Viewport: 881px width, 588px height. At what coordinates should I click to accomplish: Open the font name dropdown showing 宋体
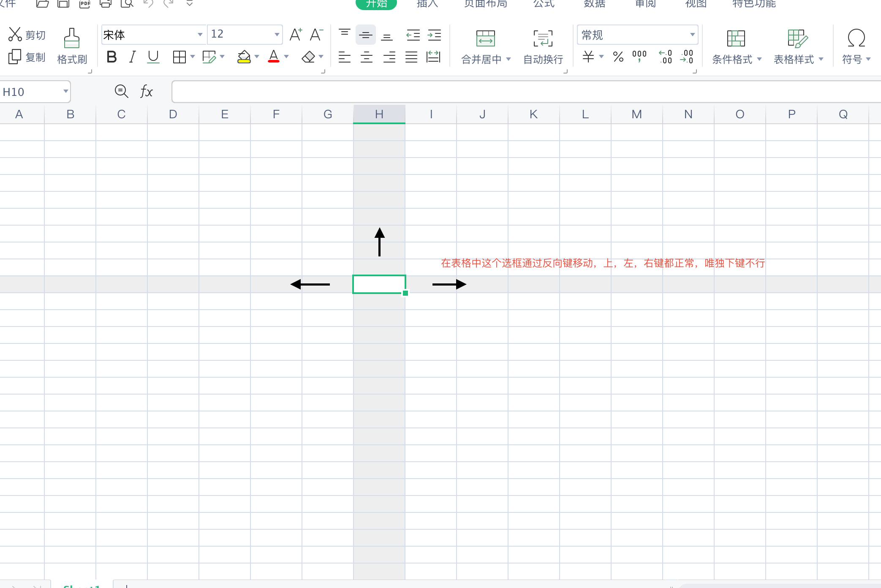click(x=200, y=35)
